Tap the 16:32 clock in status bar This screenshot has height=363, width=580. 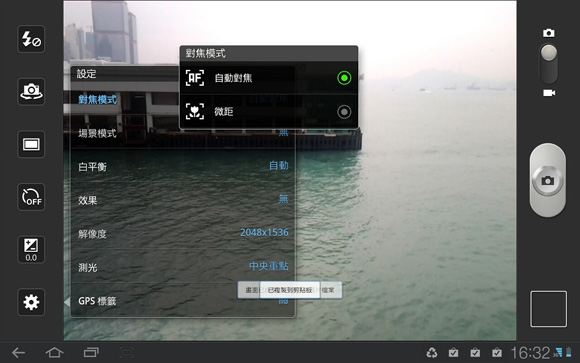[530, 353]
